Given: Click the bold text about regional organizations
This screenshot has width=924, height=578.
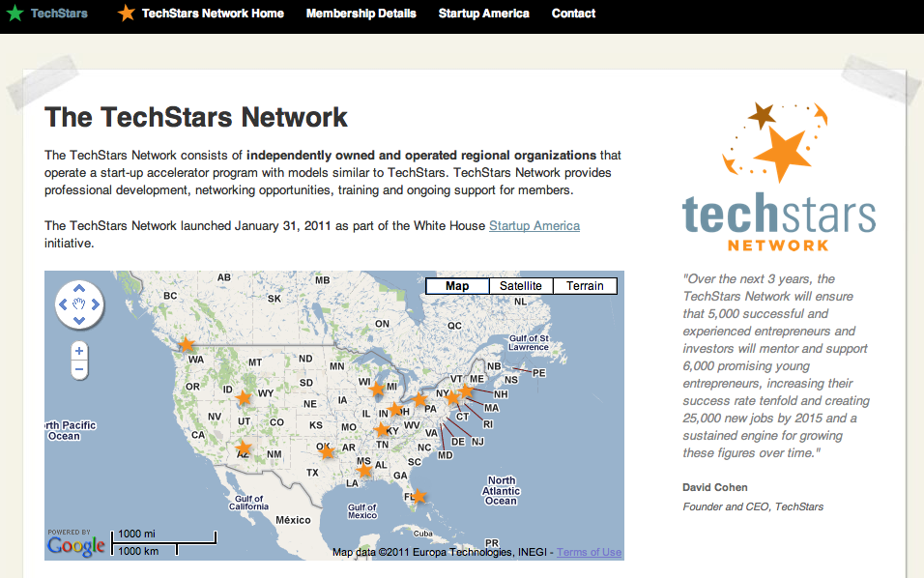Looking at the screenshot, I should coord(421,155).
